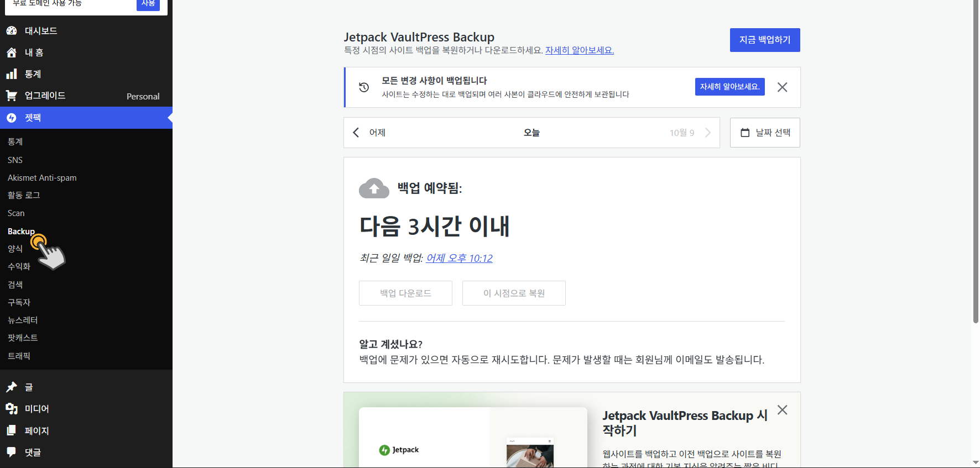
Task: Open the 양식 submenu item
Action: (15, 249)
